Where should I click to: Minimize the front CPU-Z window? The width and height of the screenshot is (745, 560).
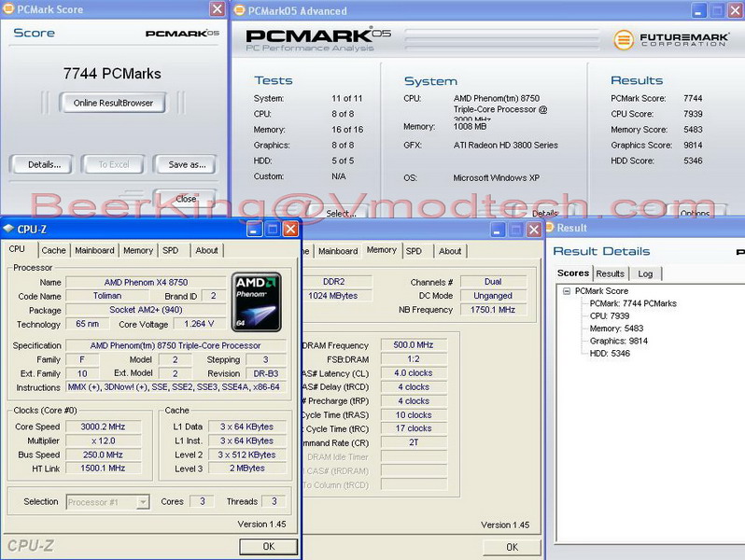(254, 230)
